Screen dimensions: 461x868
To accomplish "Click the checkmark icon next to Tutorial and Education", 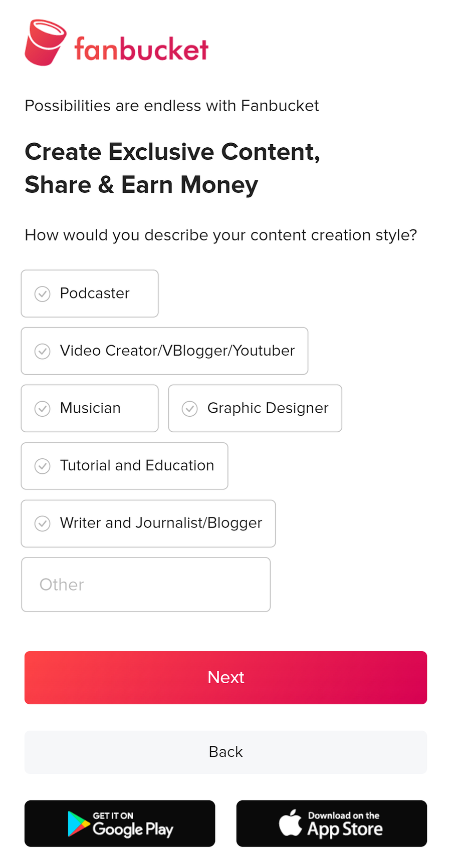I will [x=43, y=466].
